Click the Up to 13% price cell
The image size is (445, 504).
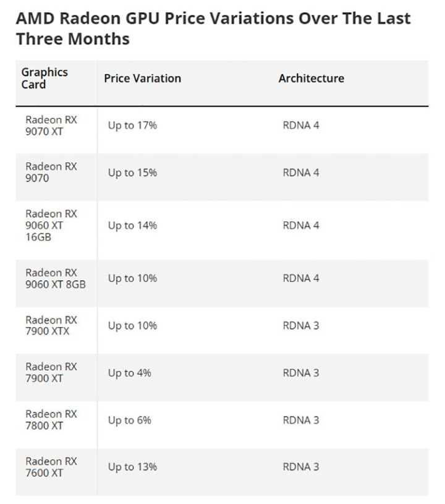[132, 467]
